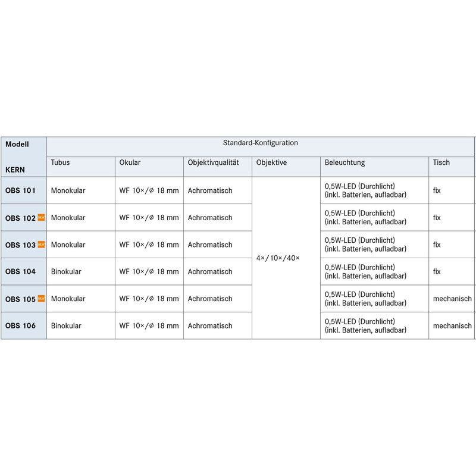Select the Beleuchtung column header

345,162
